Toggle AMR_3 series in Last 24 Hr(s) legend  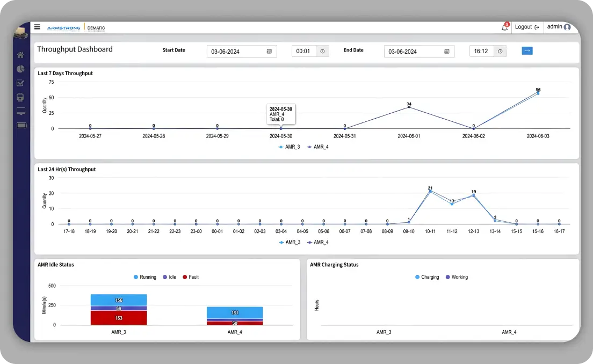(x=290, y=242)
